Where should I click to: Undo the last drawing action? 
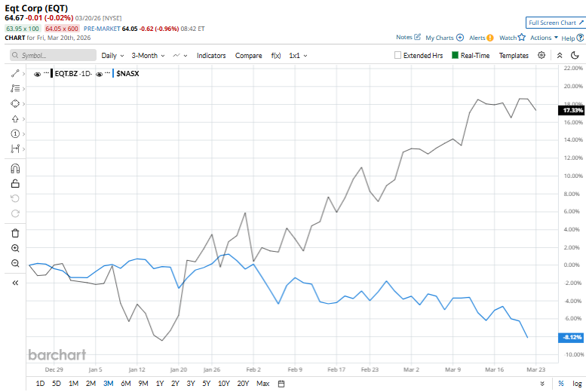(x=15, y=198)
